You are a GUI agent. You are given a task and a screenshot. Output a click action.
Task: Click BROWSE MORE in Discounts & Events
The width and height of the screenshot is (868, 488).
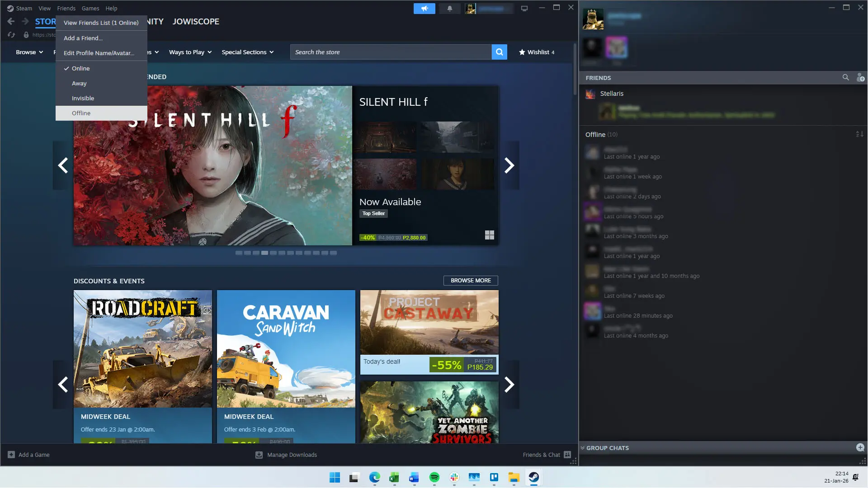[470, 280]
